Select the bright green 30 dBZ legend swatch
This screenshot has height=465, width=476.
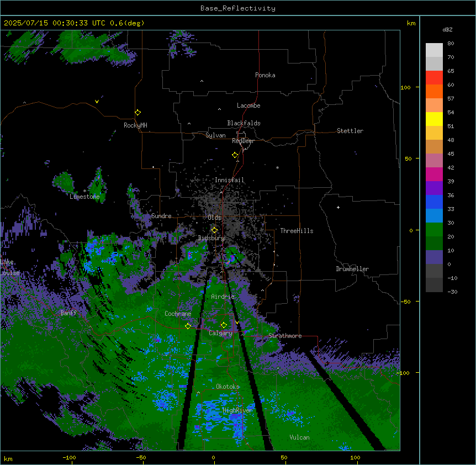pos(434,230)
